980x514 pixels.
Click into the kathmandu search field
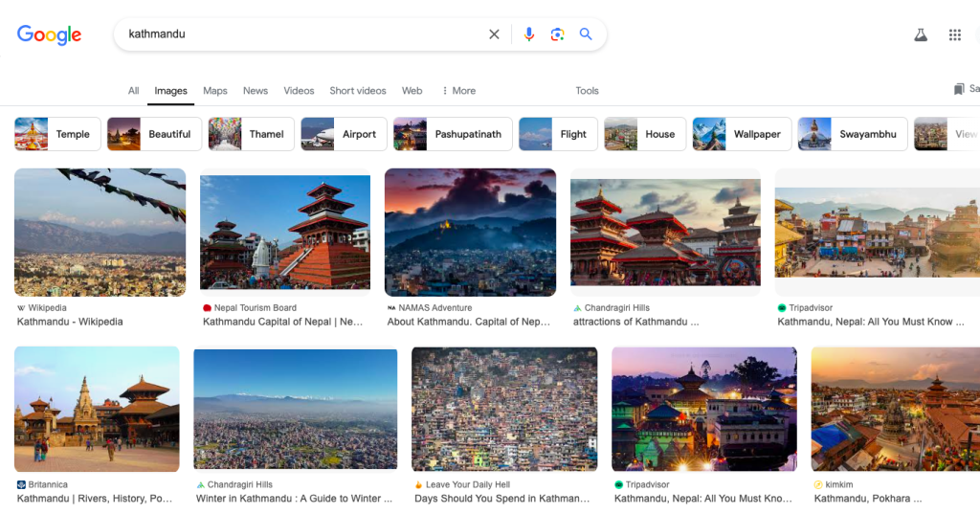point(303,34)
